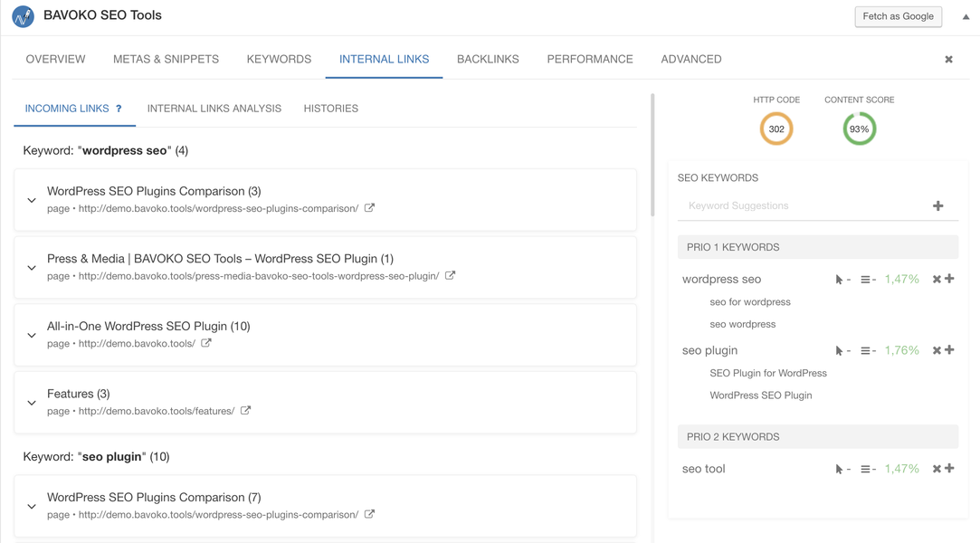980x543 pixels.
Task: Click plus icon in the seo plugin row
Action: click(x=949, y=350)
